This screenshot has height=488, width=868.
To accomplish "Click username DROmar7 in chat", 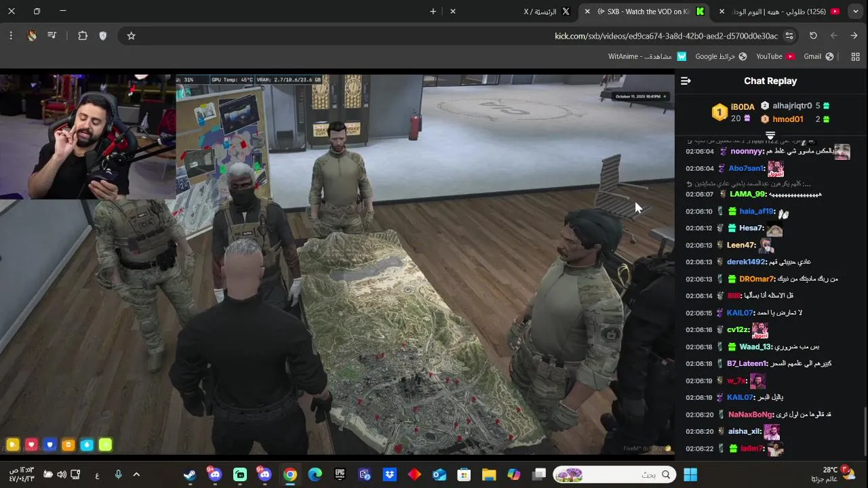I will 756,279.
